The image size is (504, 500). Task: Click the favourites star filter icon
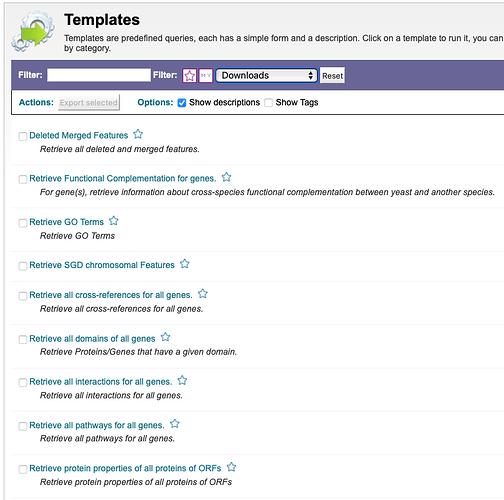click(x=189, y=76)
